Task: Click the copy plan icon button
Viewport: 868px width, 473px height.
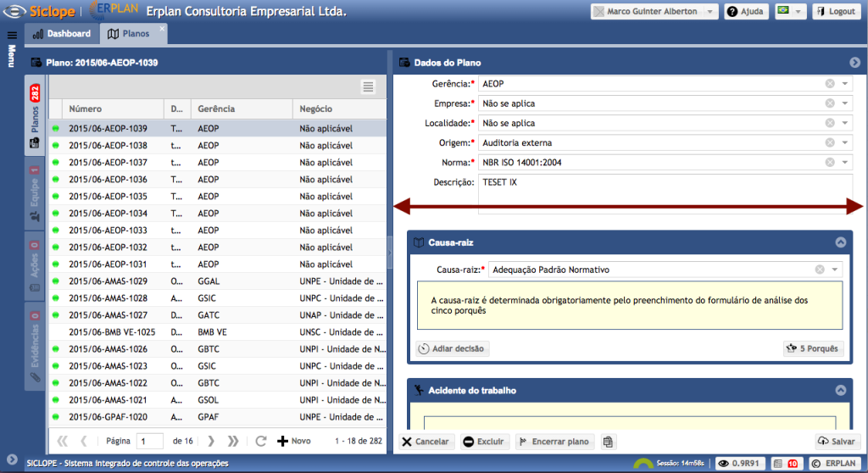Action: pyautogui.click(x=608, y=442)
